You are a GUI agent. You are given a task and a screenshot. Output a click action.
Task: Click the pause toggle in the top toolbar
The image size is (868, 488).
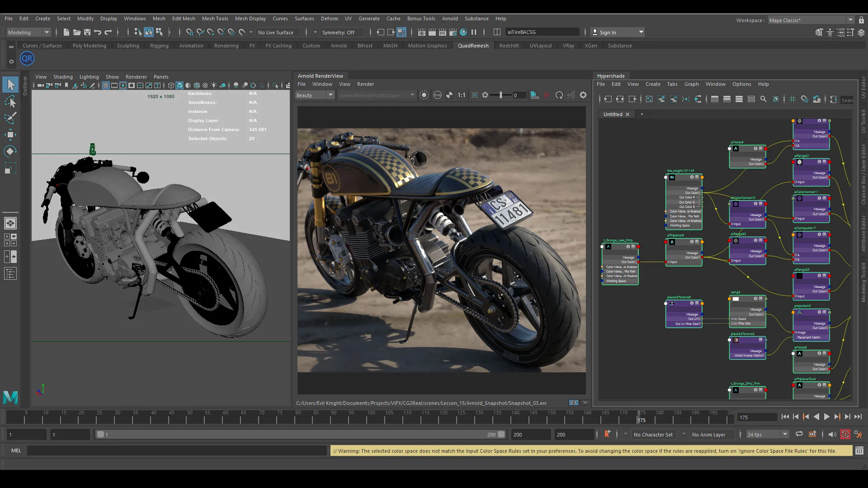[475, 32]
